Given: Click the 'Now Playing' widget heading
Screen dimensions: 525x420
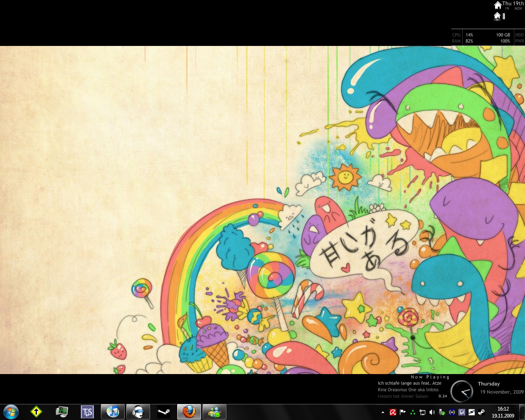Looking at the screenshot, I should point(430,377).
